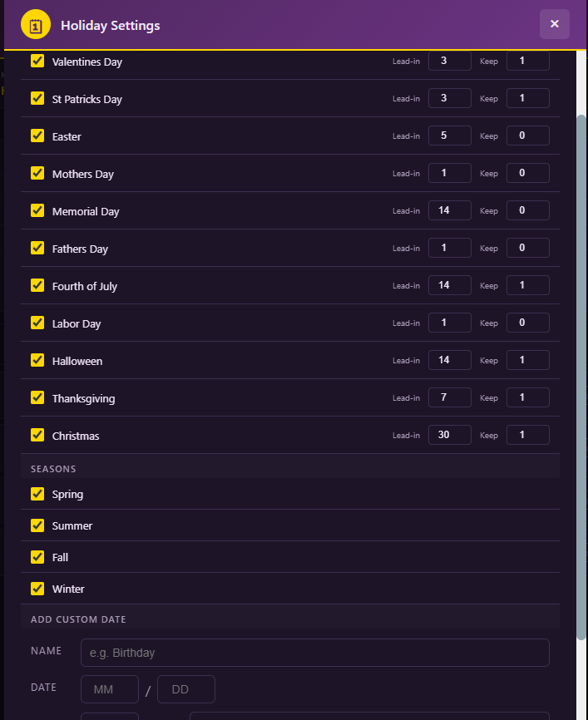588x720 pixels.
Task: Toggle the Spring season checkbox
Action: point(37,494)
